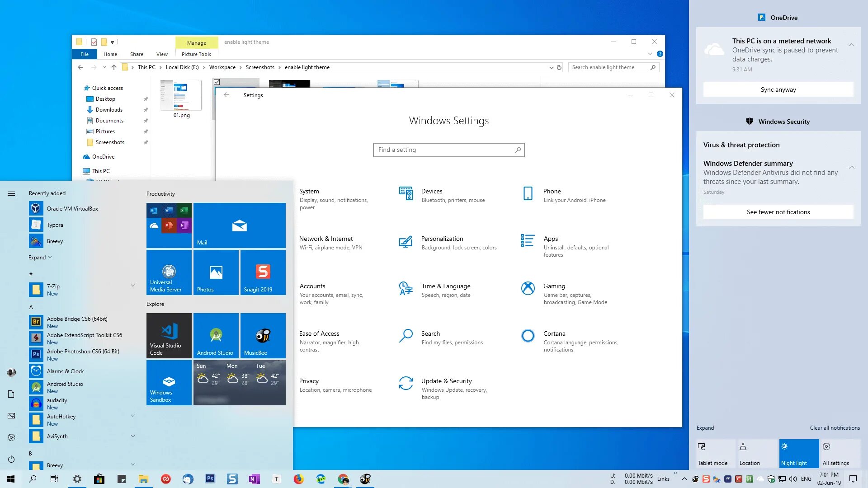Screen dimensions: 868x488
Task: Expand the 7-Zip folder in Start
Action: (133, 286)
